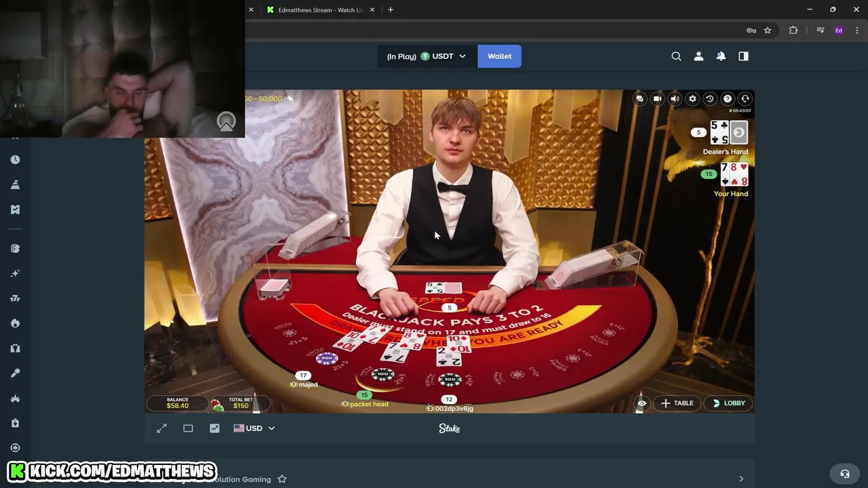Add another TABLE button

(x=677, y=403)
